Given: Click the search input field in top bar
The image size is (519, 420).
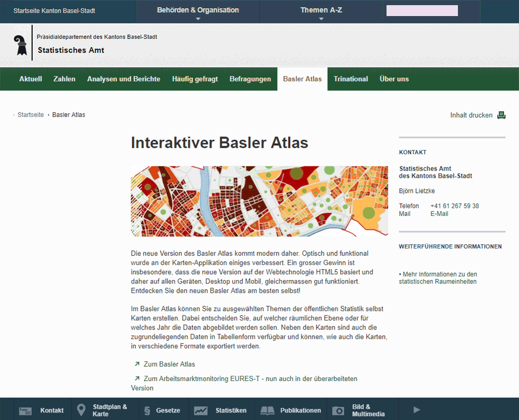Looking at the screenshot, I should click(422, 10).
